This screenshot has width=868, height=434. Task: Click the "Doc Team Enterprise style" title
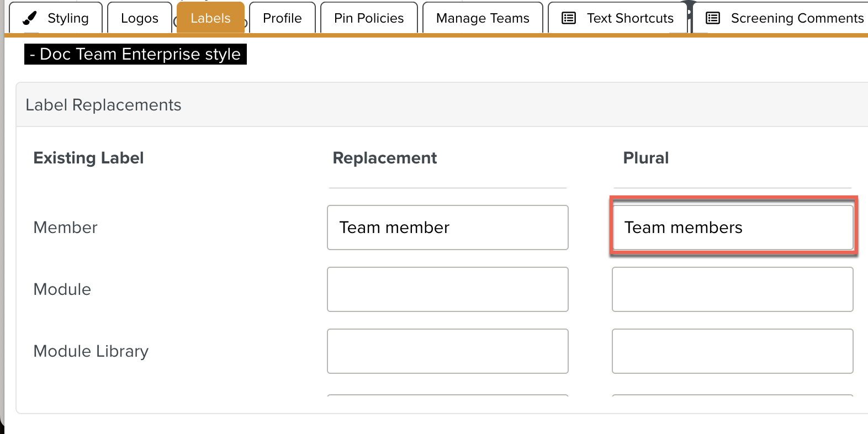(x=135, y=54)
